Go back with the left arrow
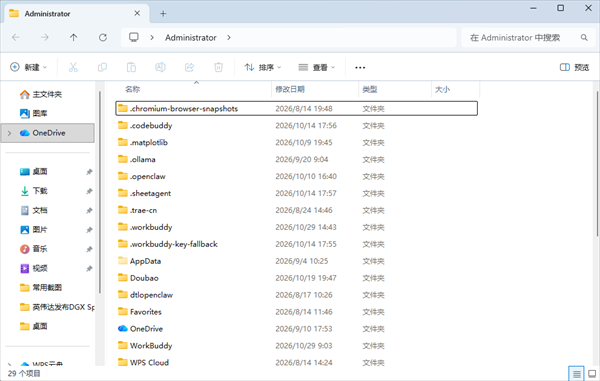The height and width of the screenshot is (381, 600). tap(16, 37)
